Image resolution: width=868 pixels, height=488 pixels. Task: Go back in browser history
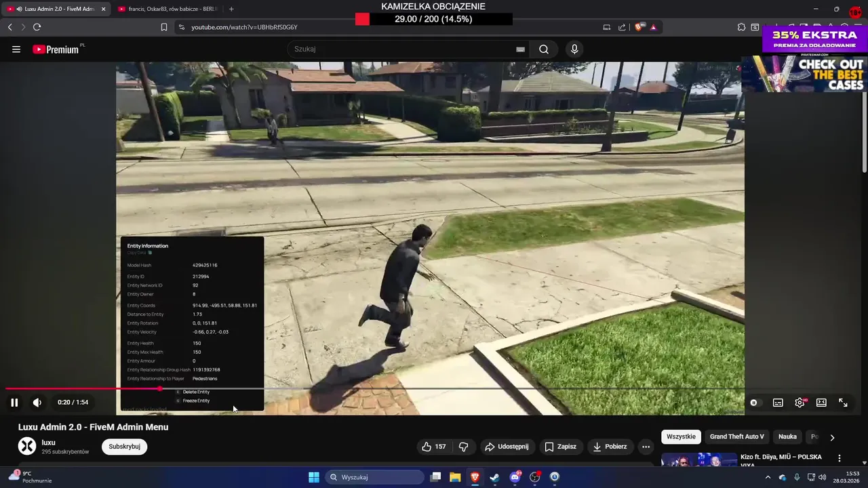(9, 27)
